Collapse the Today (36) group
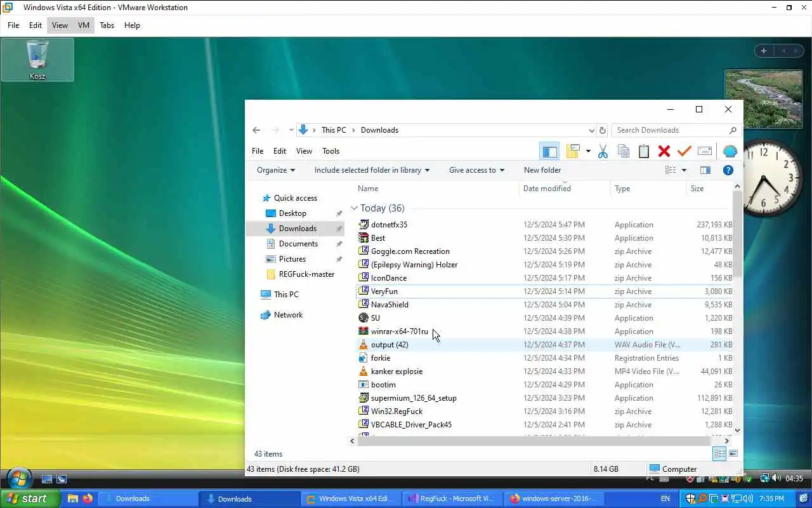 click(354, 208)
